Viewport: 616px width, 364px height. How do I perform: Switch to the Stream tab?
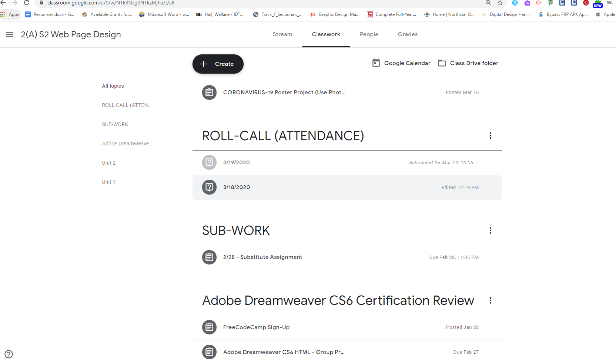tap(282, 34)
